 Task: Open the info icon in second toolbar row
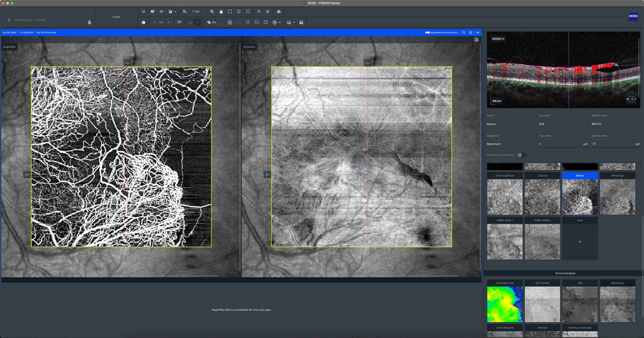(143, 22)
